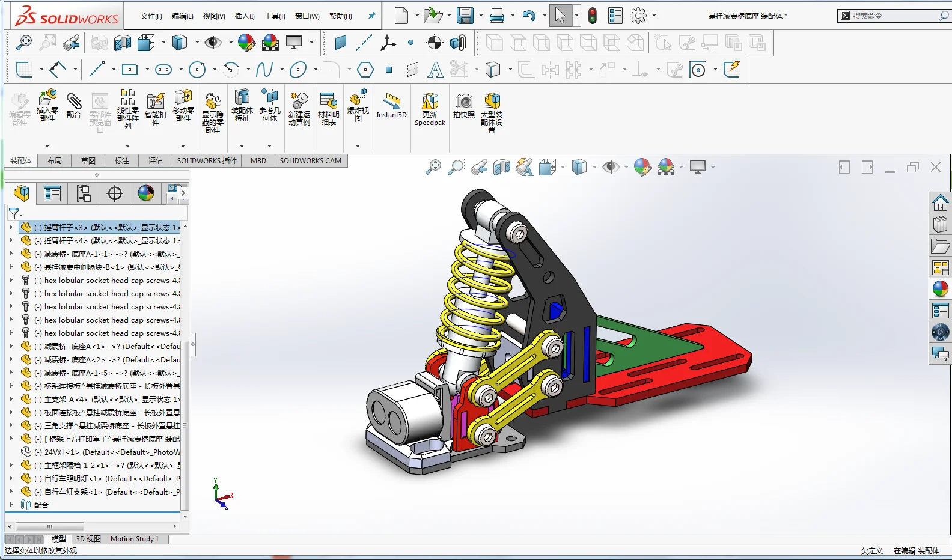Select the Polygon sketch tool
Screen dimensions: 952x560
click(365, 70)
